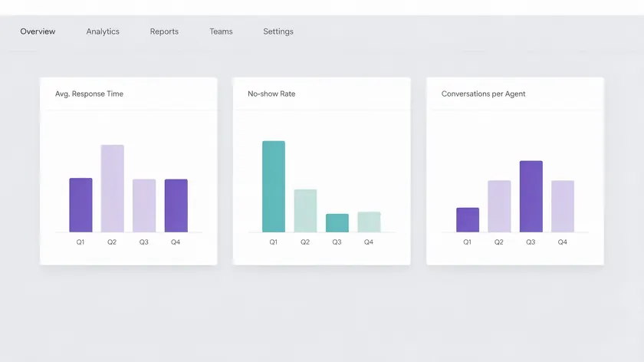This screenshot has width=644, height=362.
Task: Click Q2 axis label under No-show Rate
Action: click(305, 242)
